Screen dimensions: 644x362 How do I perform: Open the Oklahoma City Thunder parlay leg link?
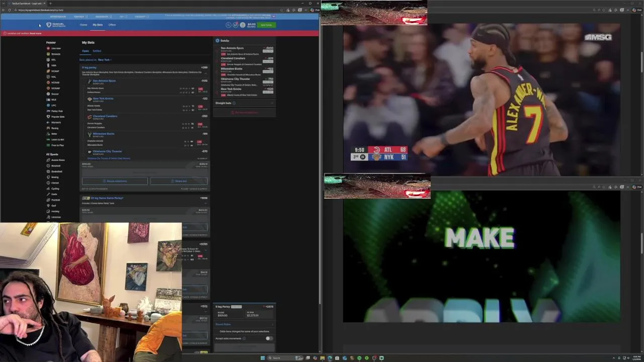(108, 151)
